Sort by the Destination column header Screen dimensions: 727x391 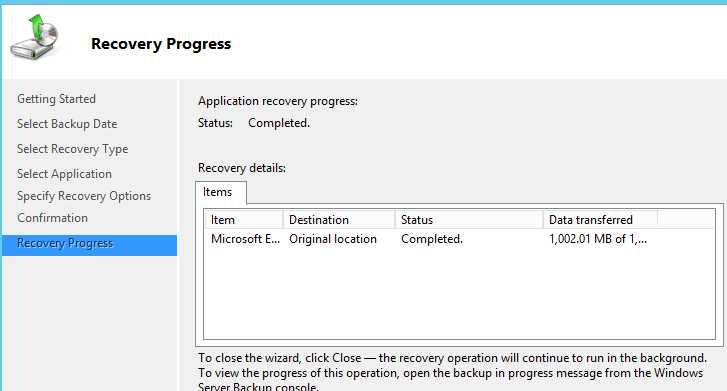pos(339,220)
